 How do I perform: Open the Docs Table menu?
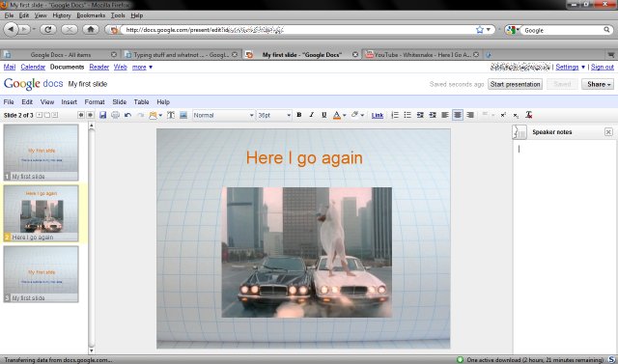pos(141,102)
